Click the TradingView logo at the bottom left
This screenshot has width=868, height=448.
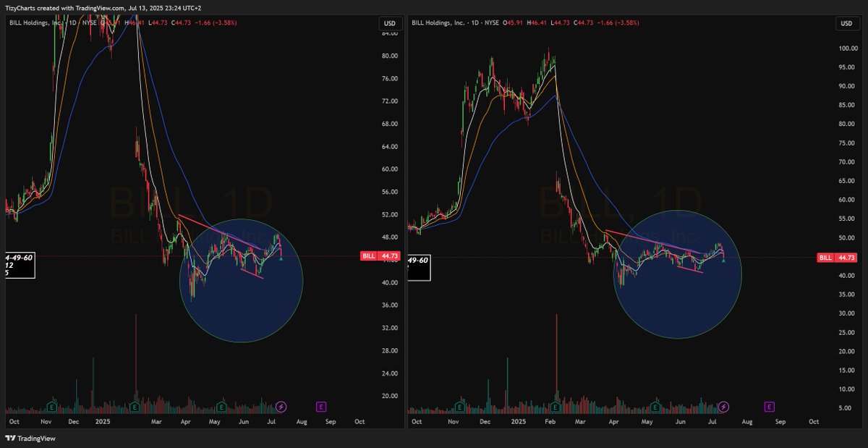[30, 439]
